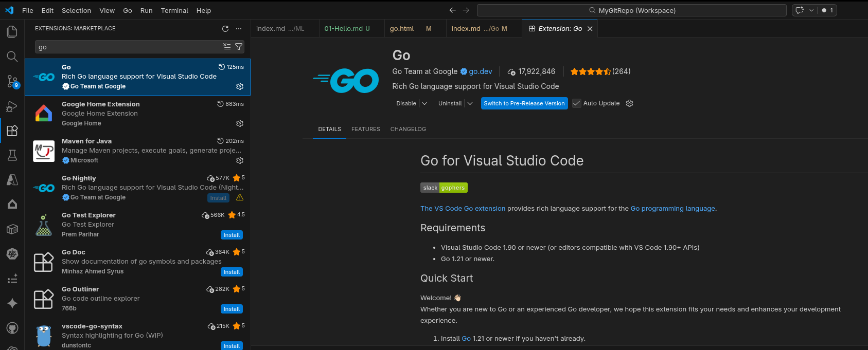Click the filter extensions funnel icon
868x350 pixels.
pyautogui.click(x=239, y=47)
